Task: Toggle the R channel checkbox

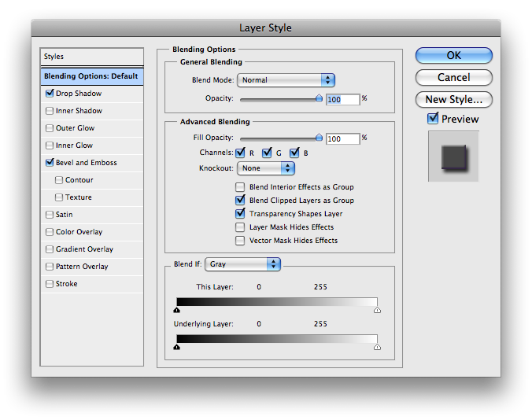Action: click(240, 153)
